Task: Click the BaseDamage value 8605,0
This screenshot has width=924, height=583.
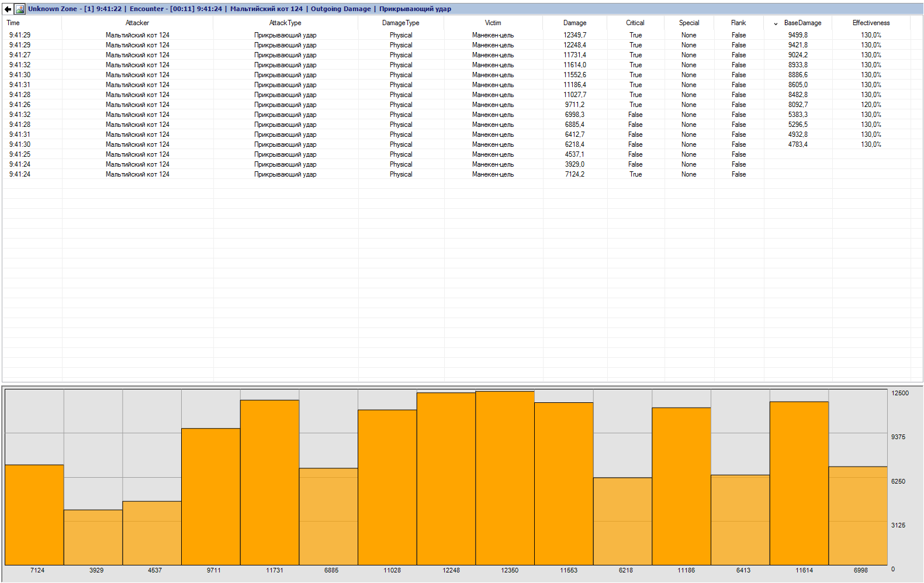Action: point(798,85)
